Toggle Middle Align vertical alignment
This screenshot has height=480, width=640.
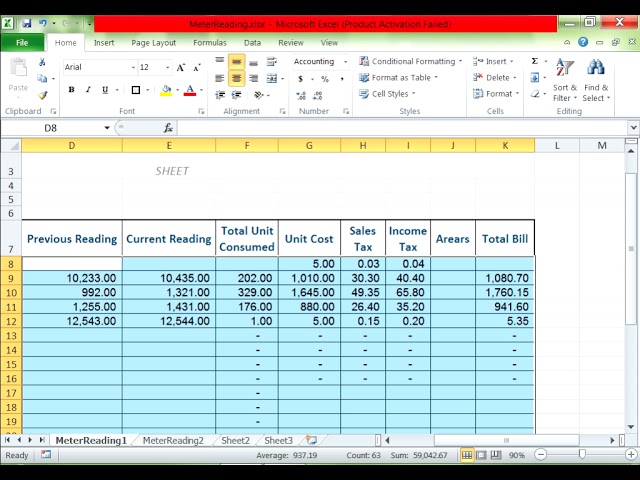click(236, 62)
